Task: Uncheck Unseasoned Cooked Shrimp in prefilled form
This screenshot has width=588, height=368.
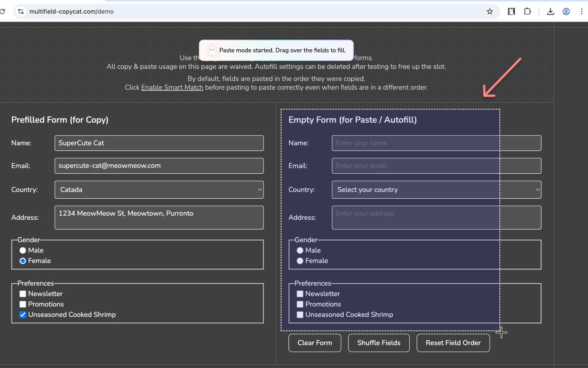Action: [23, 315]
